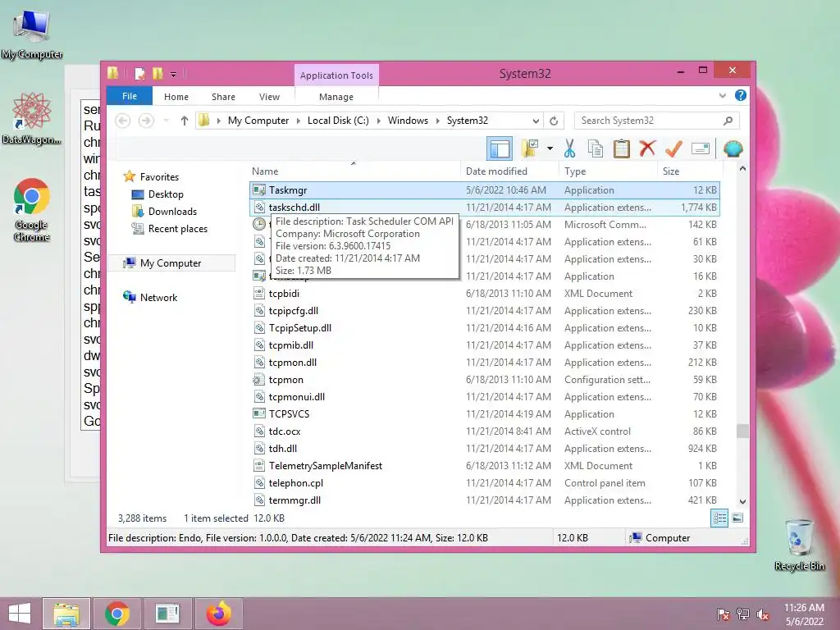
Task: Select the TCPSVCS application
Action: pyautogui.click(x=484, y=414)
